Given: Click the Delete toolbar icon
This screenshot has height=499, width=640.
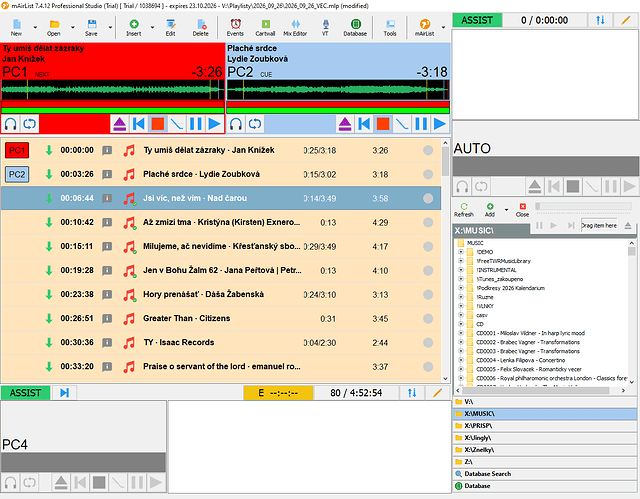Looking at the screenshot, I should click(x=200, y=27).
